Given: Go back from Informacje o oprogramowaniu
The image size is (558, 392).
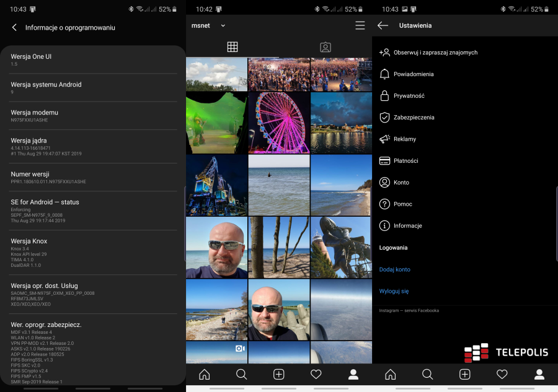Looking at the screenshot, I should click(14, 27).
